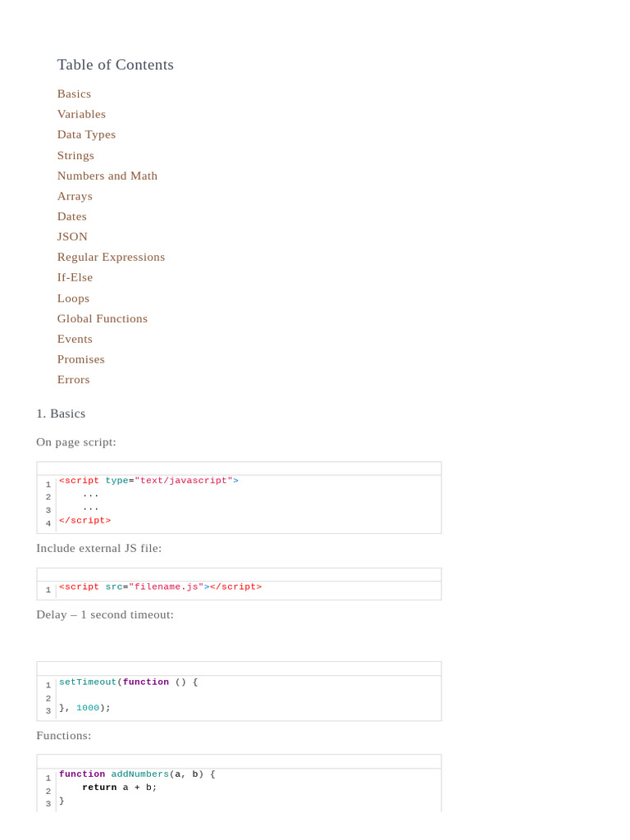This screenshot has width=630, height=840.
Task: Go to the Loops link
Action: 73,298
